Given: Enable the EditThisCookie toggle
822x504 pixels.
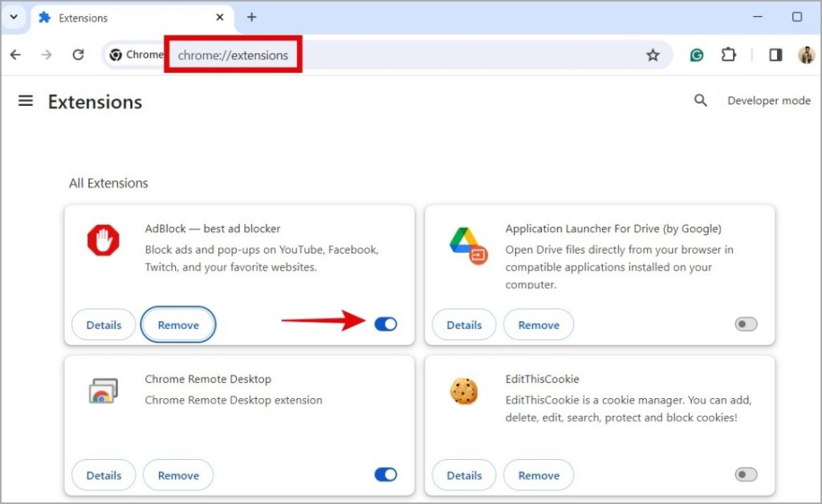Looking at the screenshot, I should tap(746, 474).
